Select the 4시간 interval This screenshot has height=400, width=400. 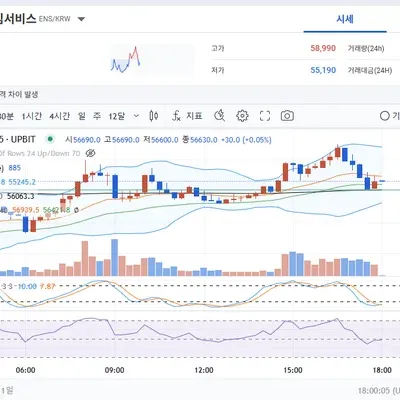coord(60,116)
